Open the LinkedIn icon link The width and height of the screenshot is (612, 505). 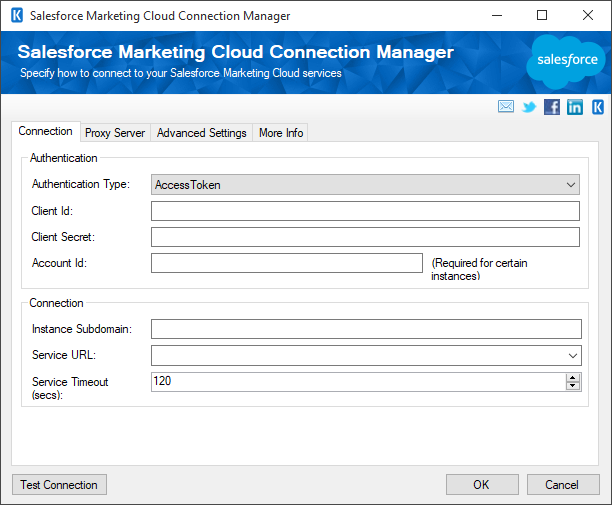click(575, 107)
